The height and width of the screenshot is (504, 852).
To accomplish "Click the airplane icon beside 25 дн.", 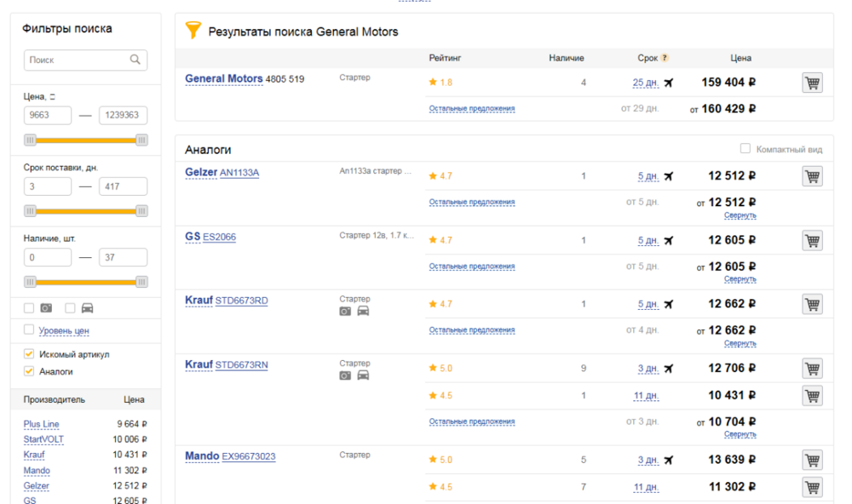I will point(669,83).
